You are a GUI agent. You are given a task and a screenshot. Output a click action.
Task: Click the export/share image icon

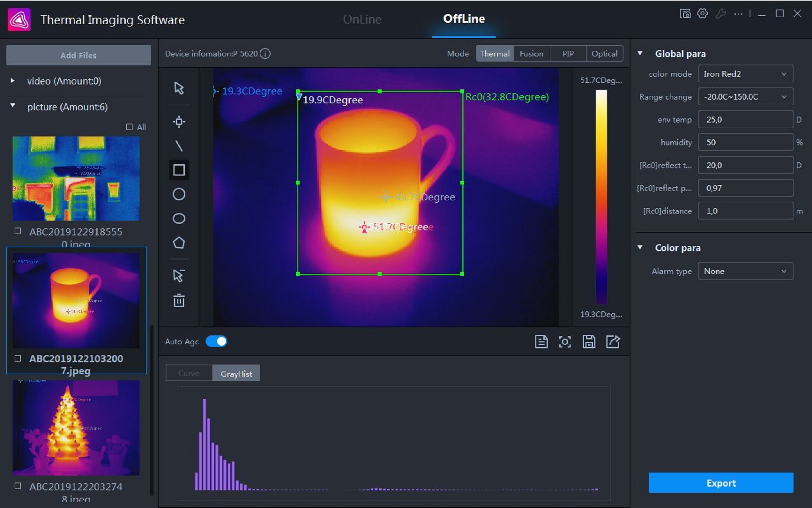[613, 341]
